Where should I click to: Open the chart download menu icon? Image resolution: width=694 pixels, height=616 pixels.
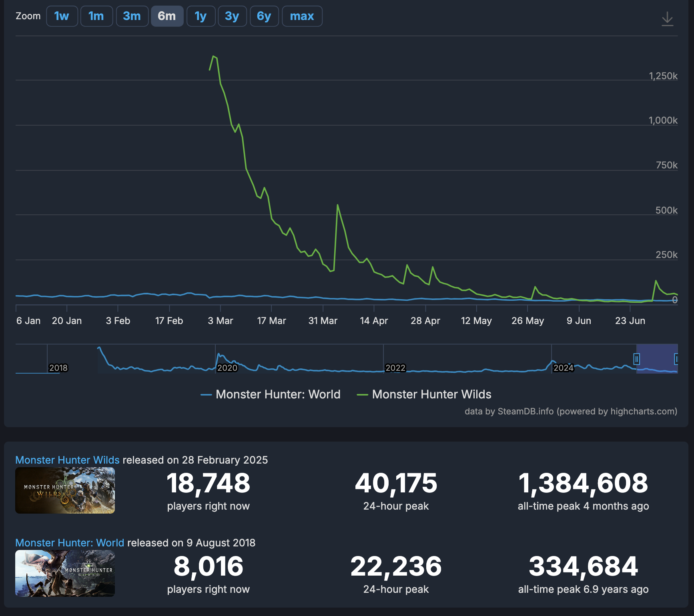(x=667, y=19)
